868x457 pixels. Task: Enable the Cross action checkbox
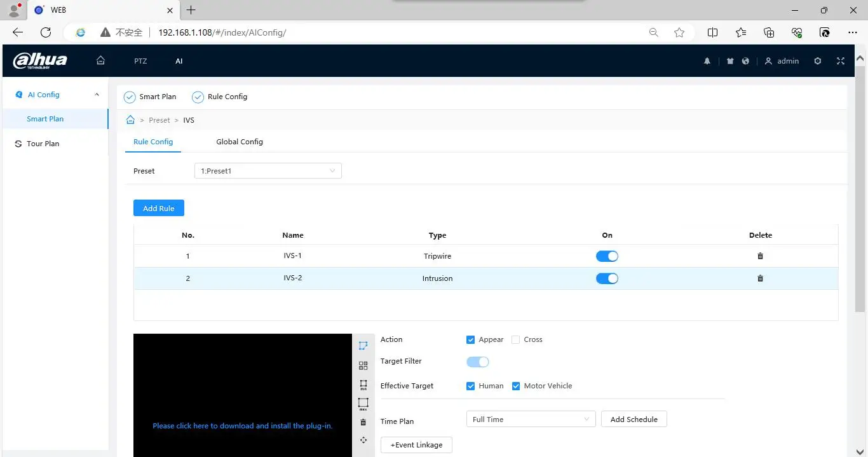pos(516,340)
